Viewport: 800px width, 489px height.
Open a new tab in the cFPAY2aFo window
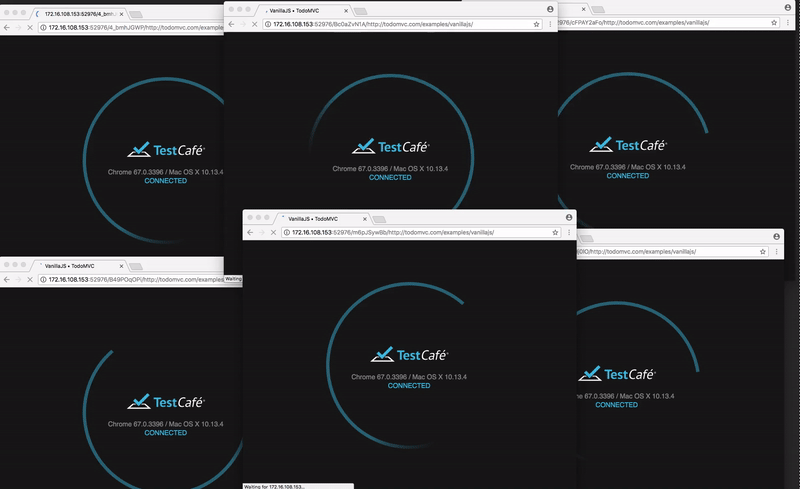[597, 9]
